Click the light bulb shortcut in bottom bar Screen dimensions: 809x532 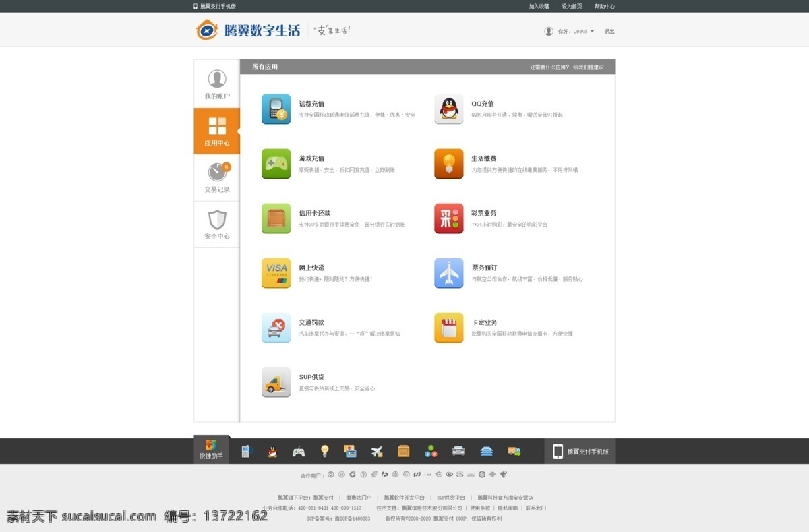pos(324,452)
